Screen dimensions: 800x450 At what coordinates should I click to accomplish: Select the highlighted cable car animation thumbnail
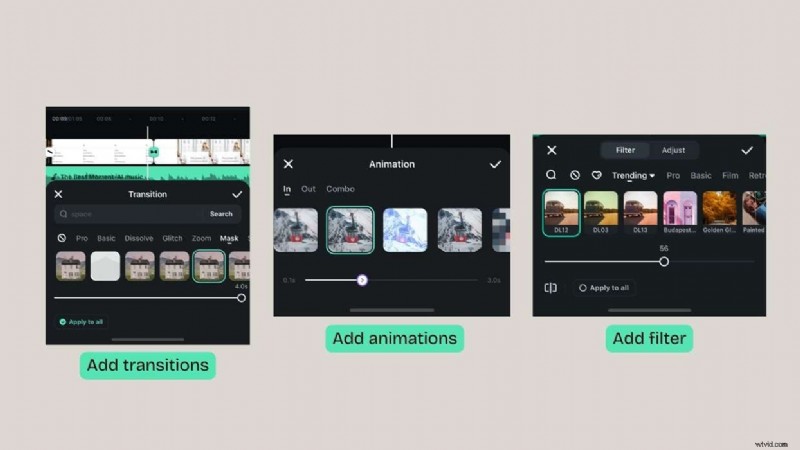350,230
